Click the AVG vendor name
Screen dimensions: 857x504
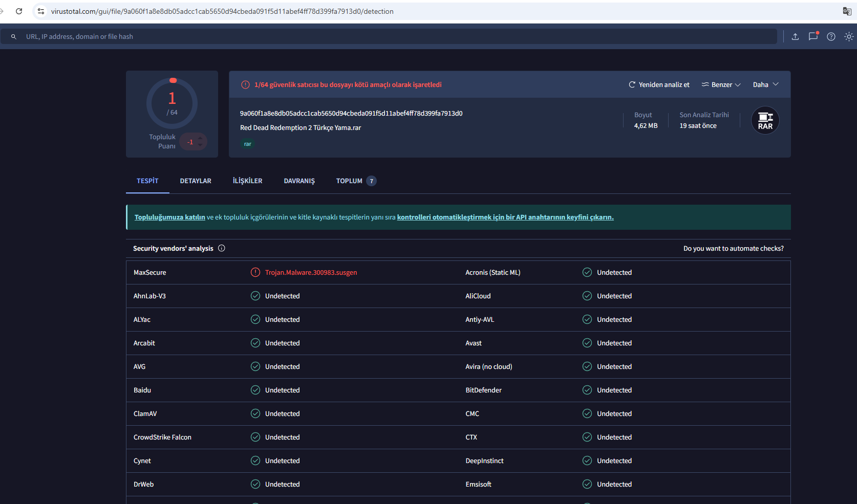pyautogui.click(x=140, y=366)
